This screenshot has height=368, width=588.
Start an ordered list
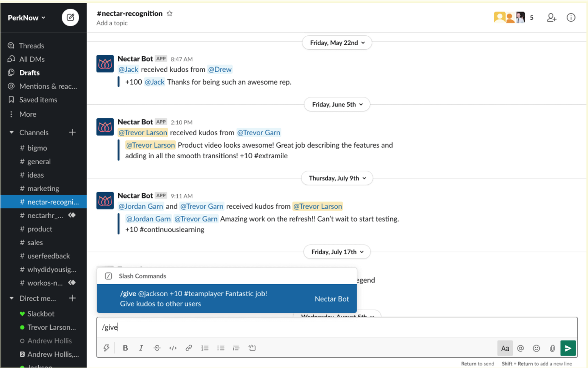(205, 348)
